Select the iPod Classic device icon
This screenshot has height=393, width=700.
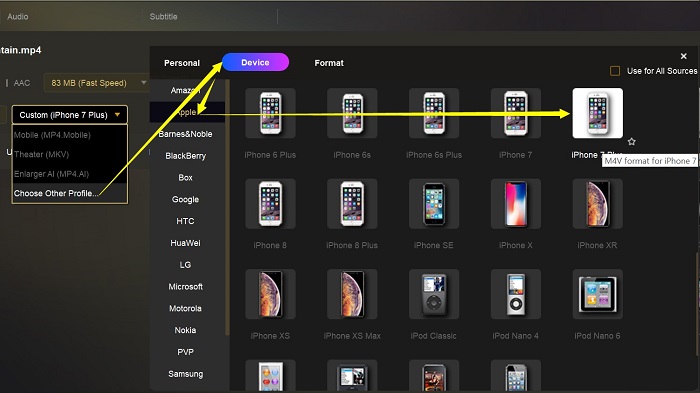434,294
